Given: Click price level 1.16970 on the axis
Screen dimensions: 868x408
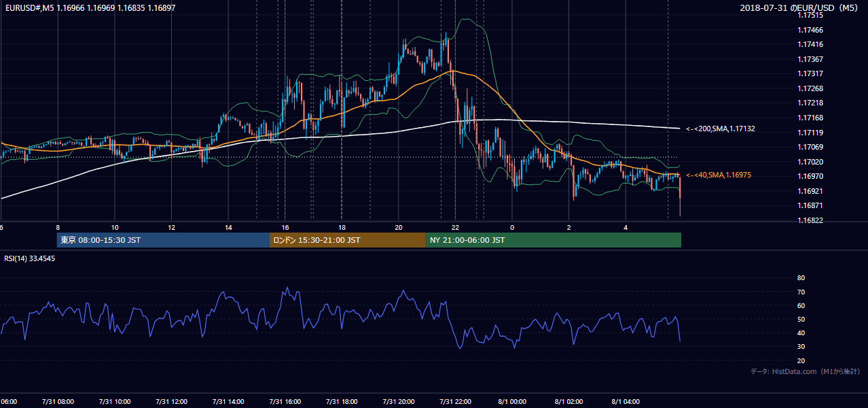Looking at the screenshot, I should pyautogui.click(x=810, y=176).
